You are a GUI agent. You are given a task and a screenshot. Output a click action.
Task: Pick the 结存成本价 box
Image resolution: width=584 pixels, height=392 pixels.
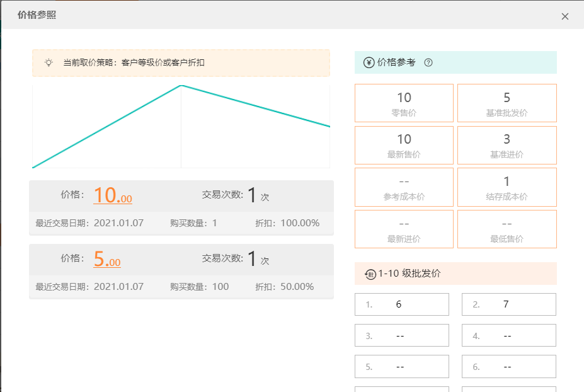507,187
